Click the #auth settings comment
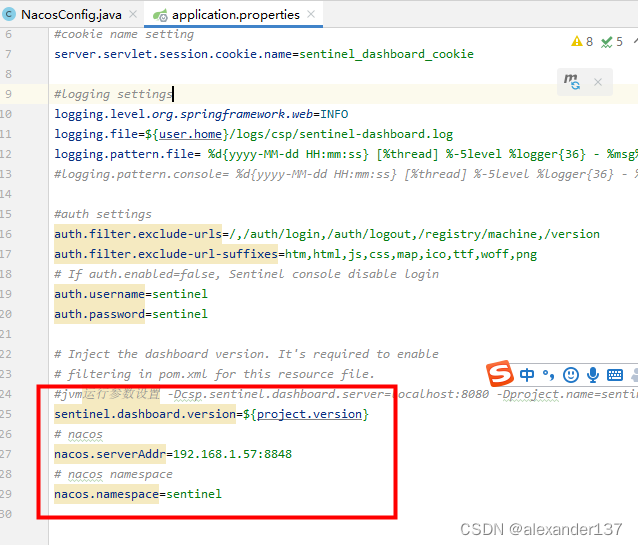The width and height of the screenshot is (638, 545). [x=103, y=214]
